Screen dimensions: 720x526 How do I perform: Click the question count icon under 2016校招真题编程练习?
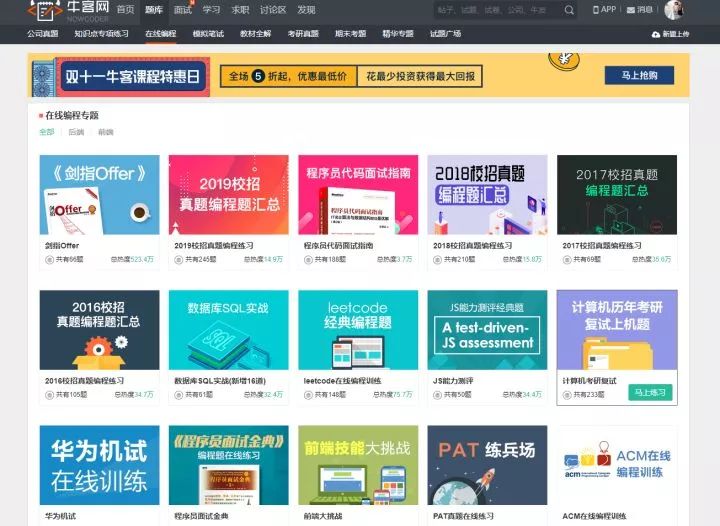pos(50,395)
